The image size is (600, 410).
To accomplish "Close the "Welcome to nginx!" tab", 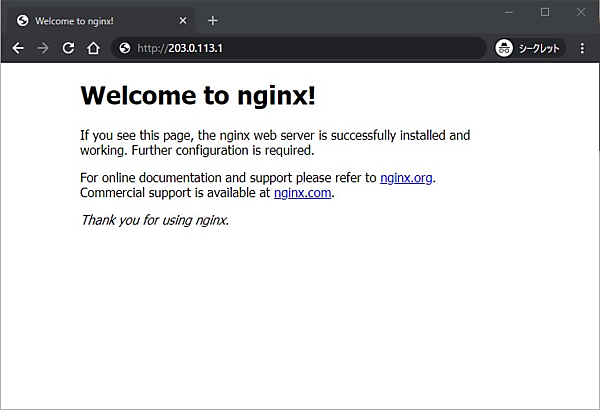I will tap(182, 20).
